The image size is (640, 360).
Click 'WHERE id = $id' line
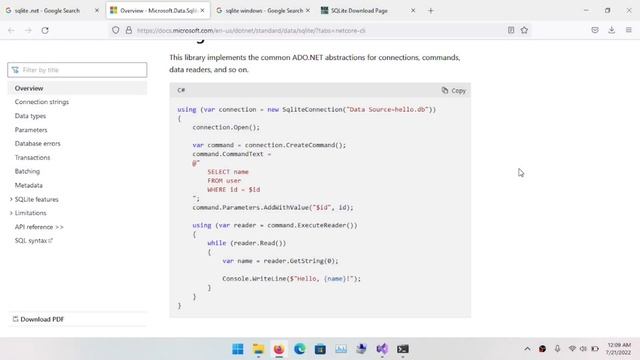(233, 190)
